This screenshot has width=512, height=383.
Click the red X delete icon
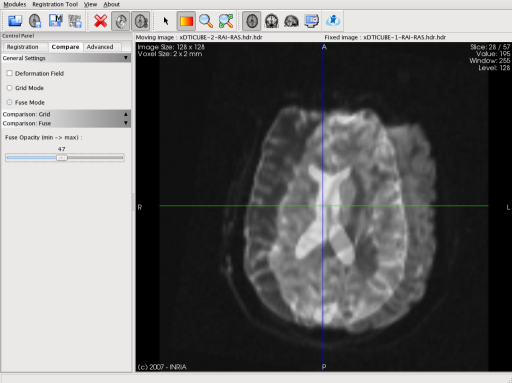tap(100, 21)
